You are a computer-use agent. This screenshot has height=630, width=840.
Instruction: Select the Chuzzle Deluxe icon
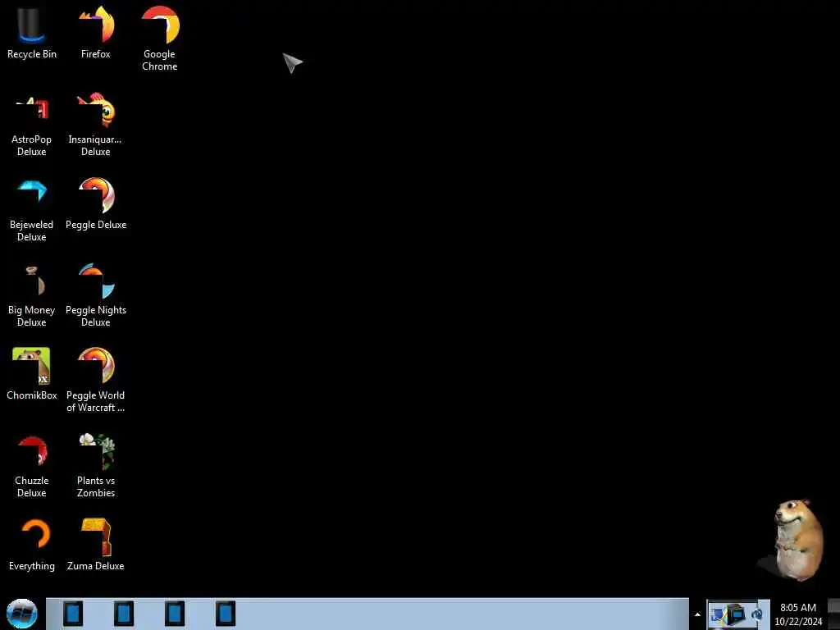32,466
